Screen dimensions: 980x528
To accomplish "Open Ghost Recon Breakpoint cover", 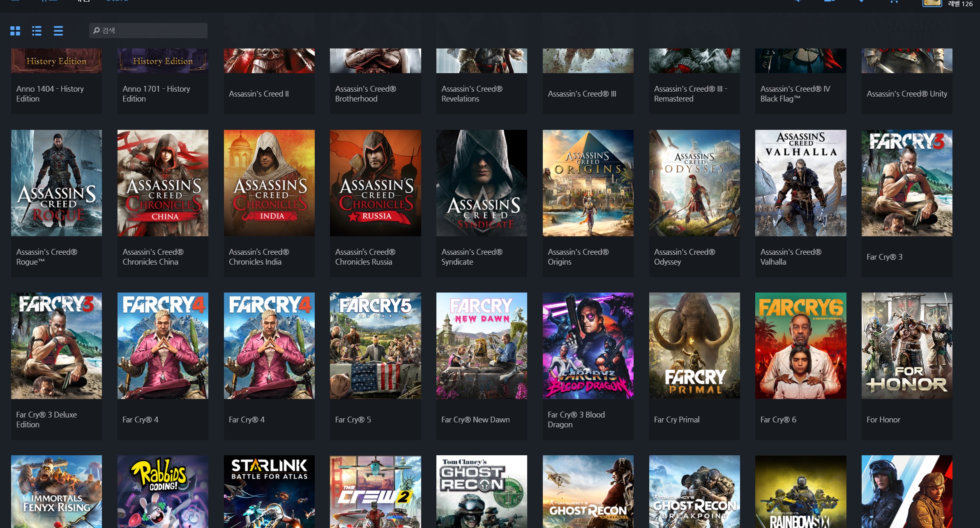I will (x=694, y=491).
